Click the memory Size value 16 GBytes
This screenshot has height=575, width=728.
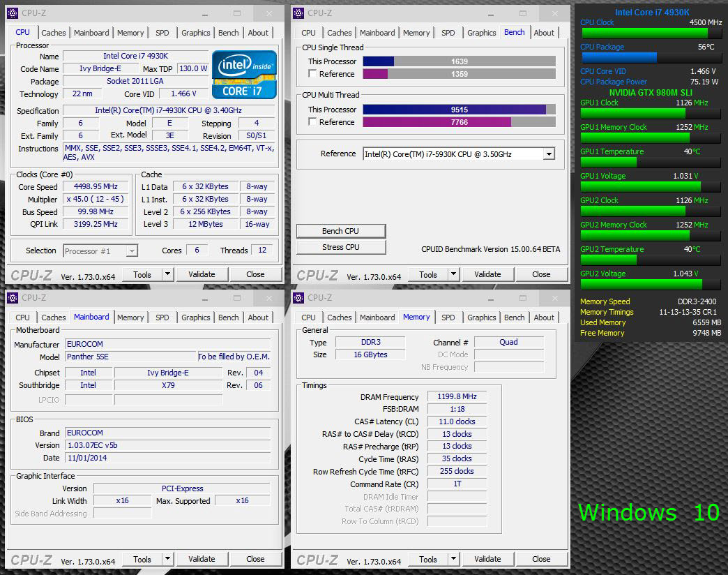click(370, 355)
